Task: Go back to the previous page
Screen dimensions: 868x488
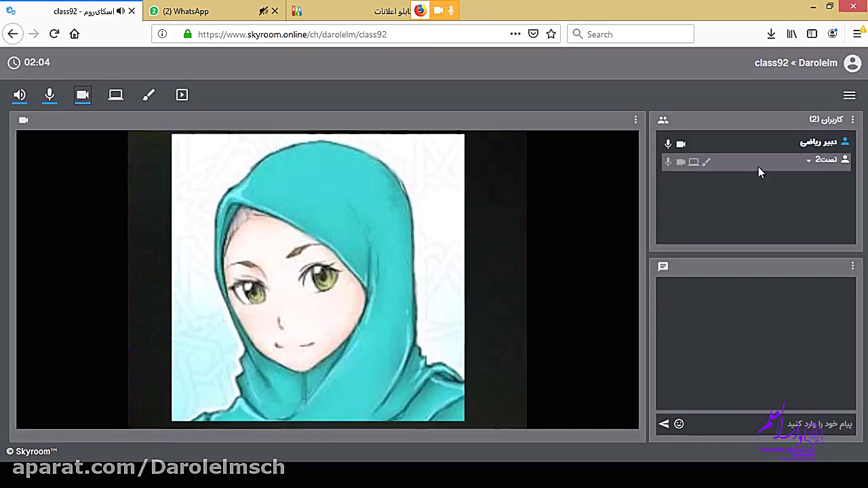Action: (12, 34)
